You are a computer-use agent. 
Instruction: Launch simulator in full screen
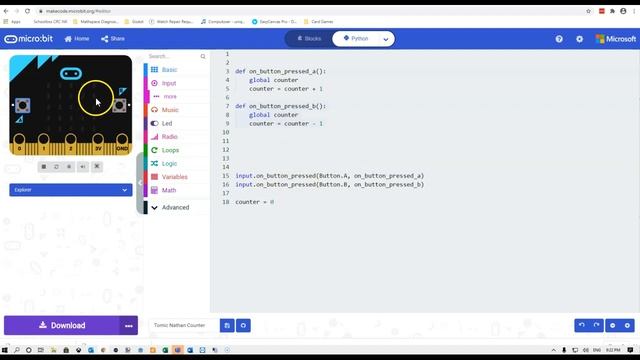point(97,167)
